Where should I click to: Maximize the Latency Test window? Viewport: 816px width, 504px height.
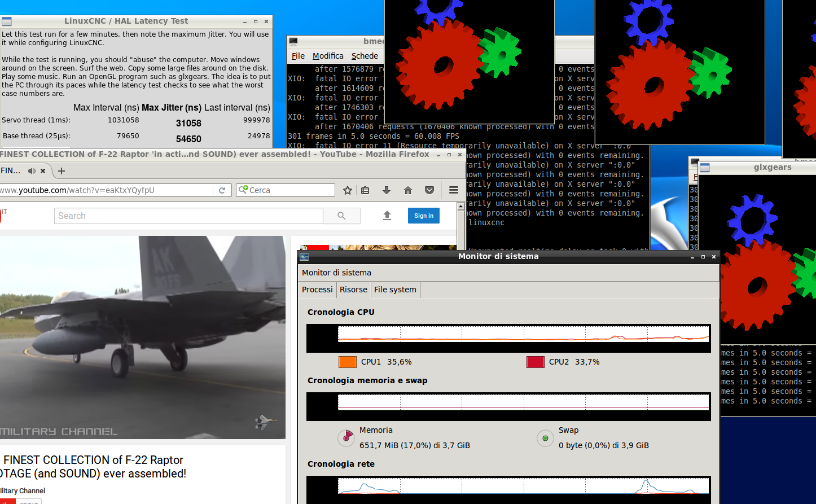click(256, 21)
